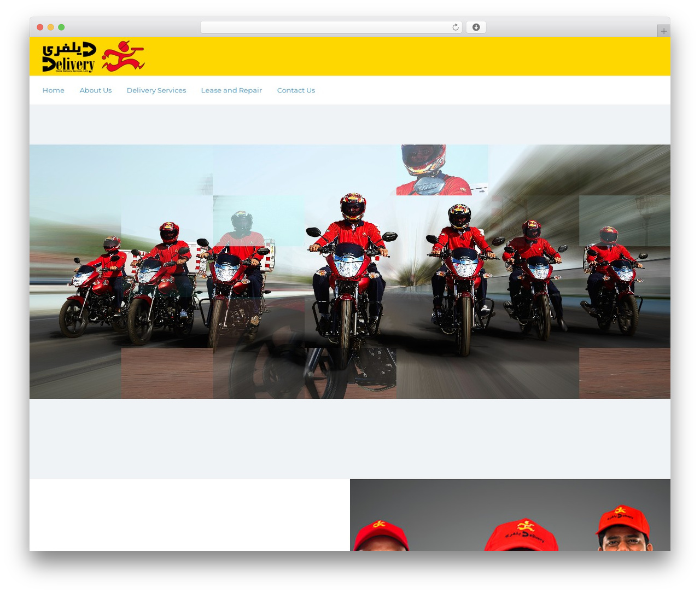
Task: Open a new tab with the plus button
Action: 663,31
